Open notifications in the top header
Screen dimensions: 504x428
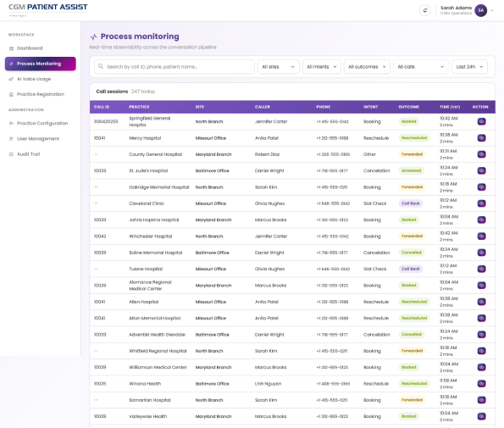pos(425,10)
